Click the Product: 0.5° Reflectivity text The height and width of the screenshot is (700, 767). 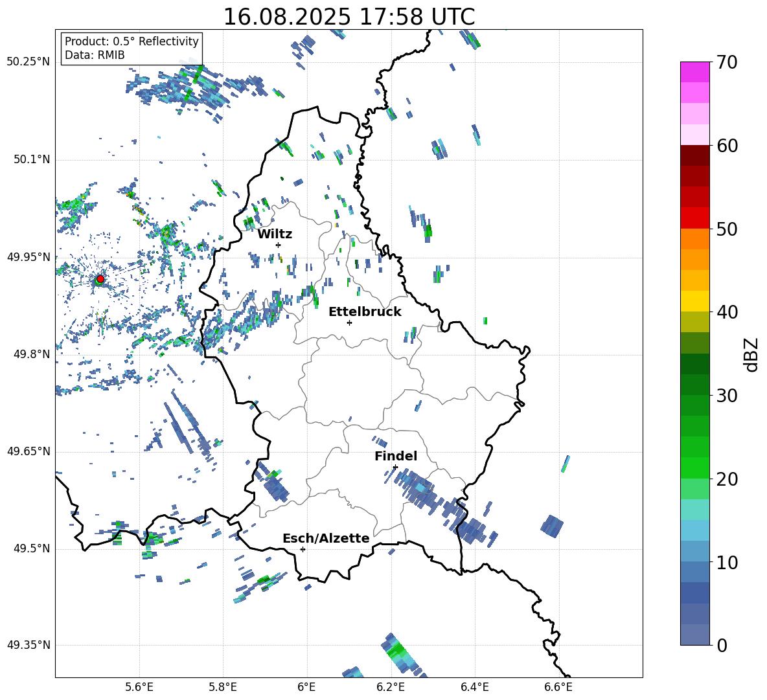pos(132,41)
